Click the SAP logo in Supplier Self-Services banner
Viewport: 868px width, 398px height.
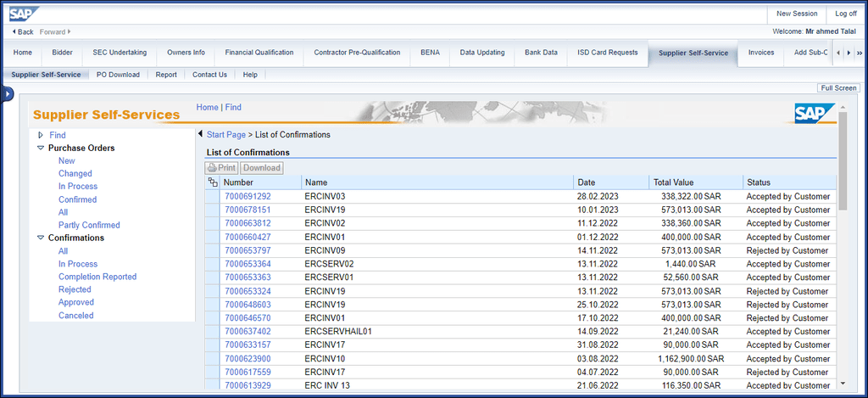[x=815, y=114]
